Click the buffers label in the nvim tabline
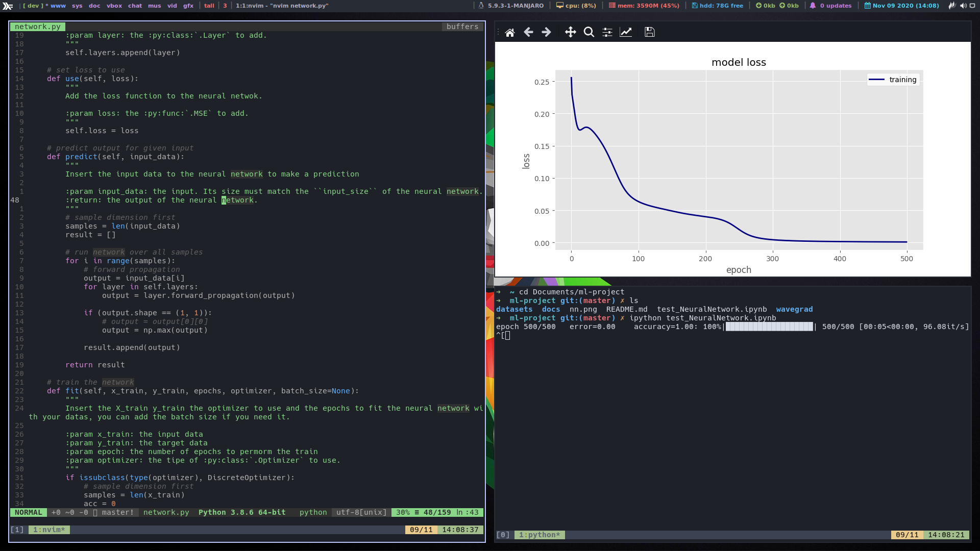 pos(462,27)
